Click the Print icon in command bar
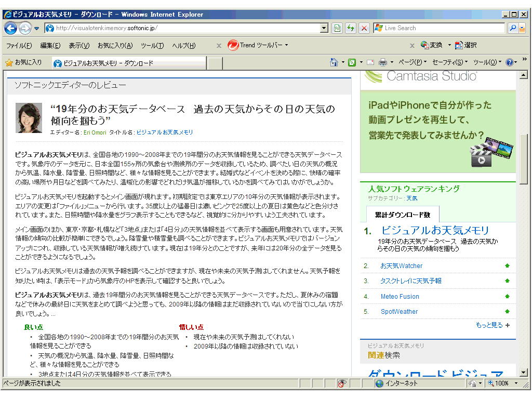Screen dimensions: 532x399 [383, 62]
